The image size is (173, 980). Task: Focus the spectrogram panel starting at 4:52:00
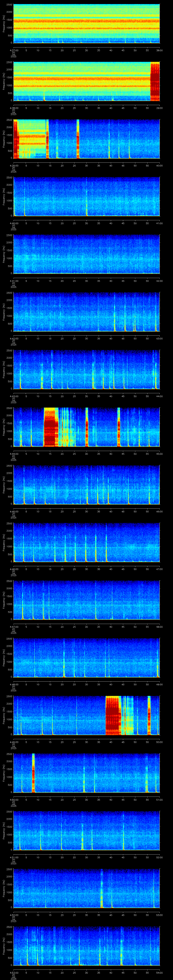87,888
